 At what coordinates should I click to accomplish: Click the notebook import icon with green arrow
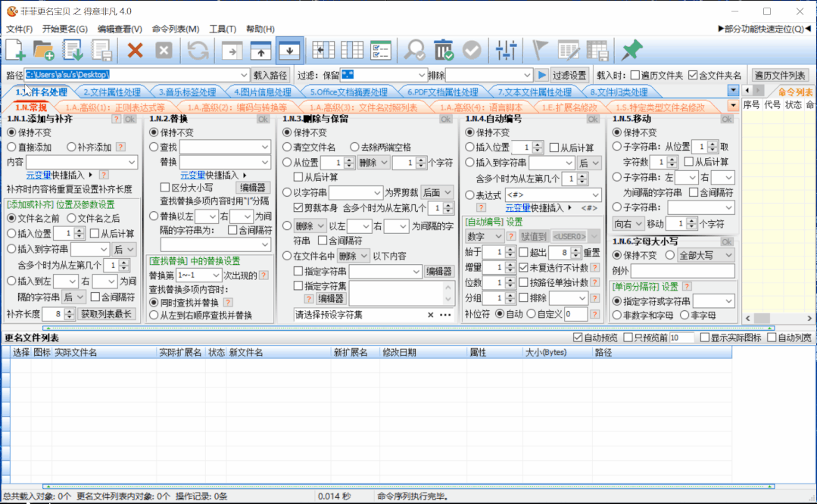pyautogui.click(x=73, y=50)
